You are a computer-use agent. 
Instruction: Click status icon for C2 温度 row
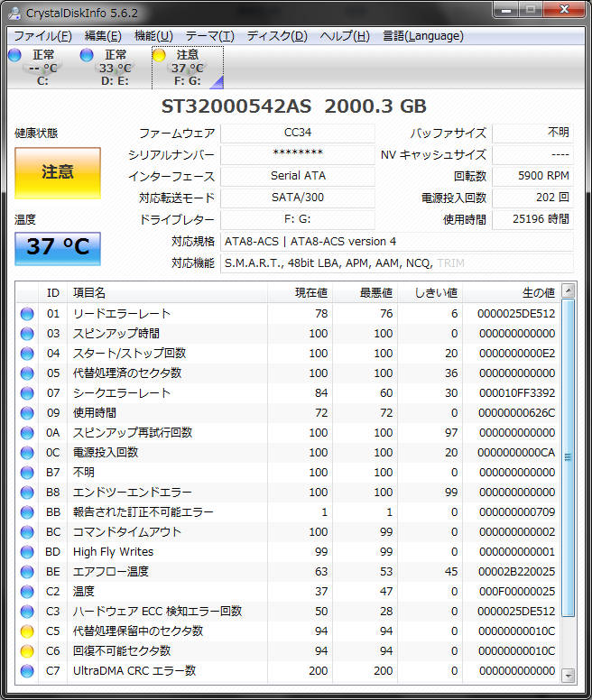click(x=27, y=592)
